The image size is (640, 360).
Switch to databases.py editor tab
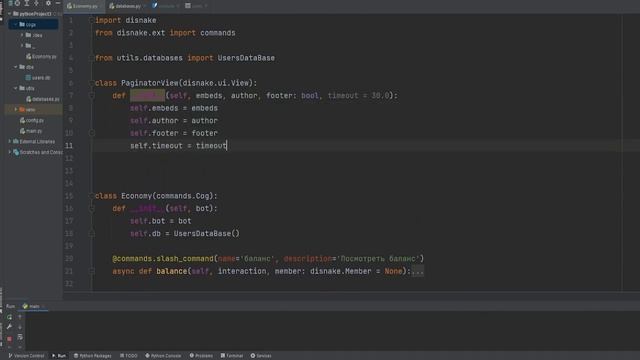tap(126, 6)
